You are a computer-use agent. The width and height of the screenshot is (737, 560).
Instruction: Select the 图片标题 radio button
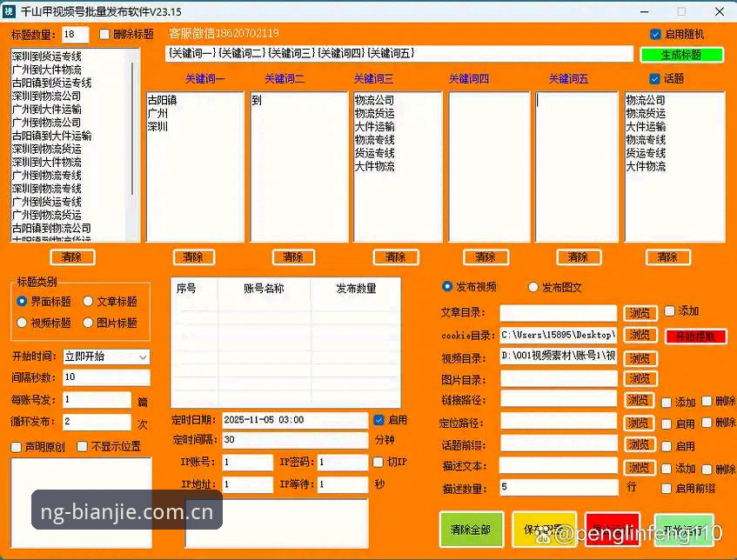pos(88,323)
